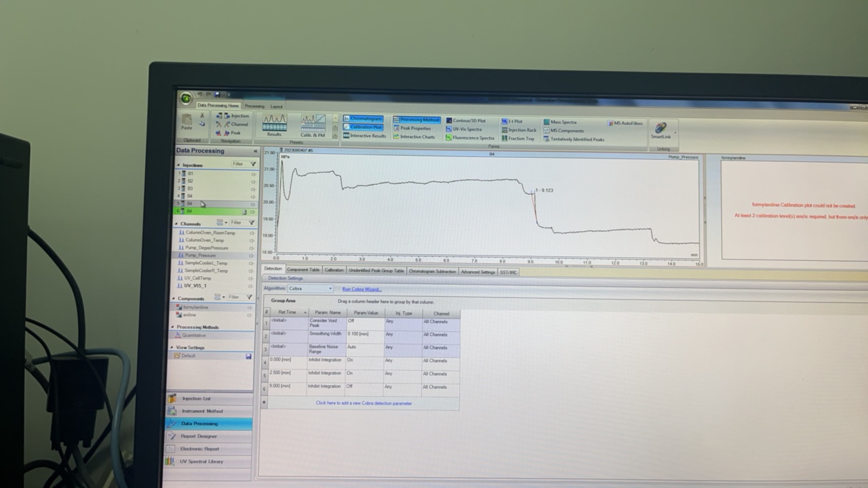Viewport: 868px width, 488px height.
Task: Click the Cut scissors icon
Action: click(201, 116)
